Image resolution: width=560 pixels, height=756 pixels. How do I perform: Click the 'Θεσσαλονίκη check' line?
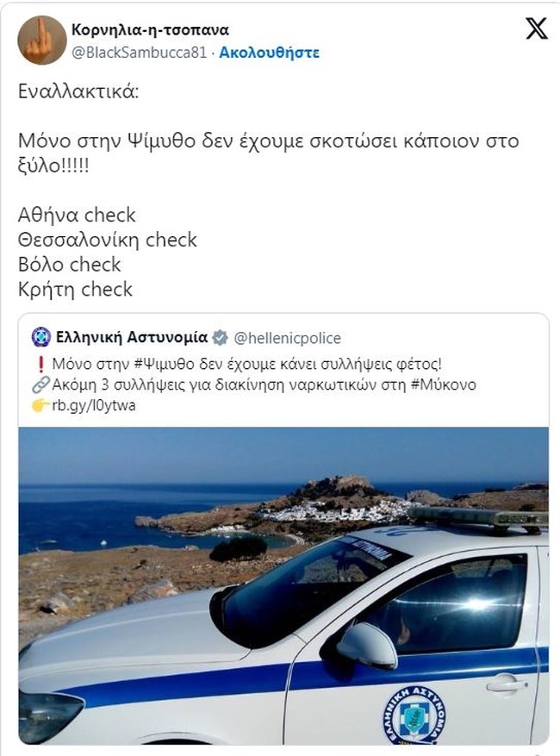(108, 241)
